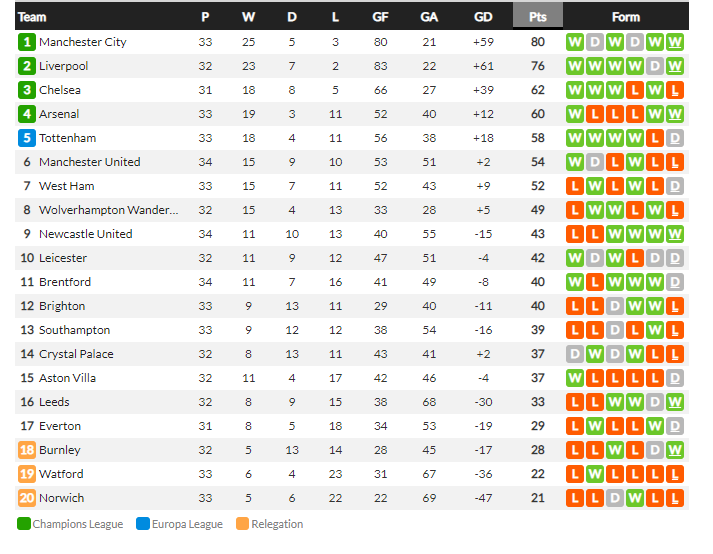Click Manchester City's green position 1 badge
The width and height of the screenshot is (713, 554).
(27, 42)
